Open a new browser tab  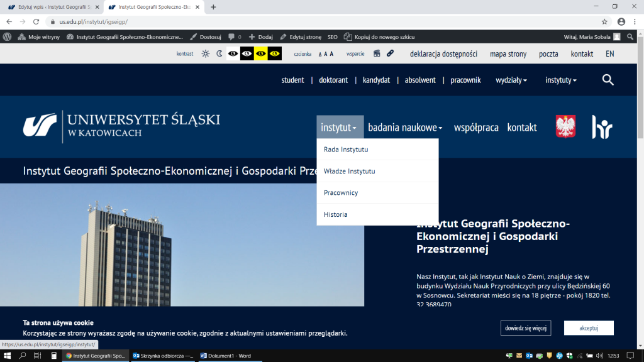click(x=213, y=7)
